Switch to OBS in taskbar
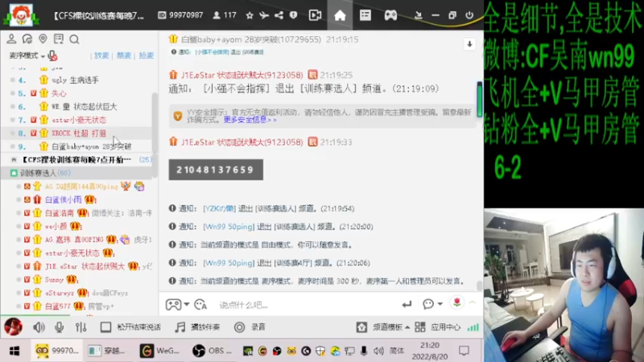 [213, 351]
